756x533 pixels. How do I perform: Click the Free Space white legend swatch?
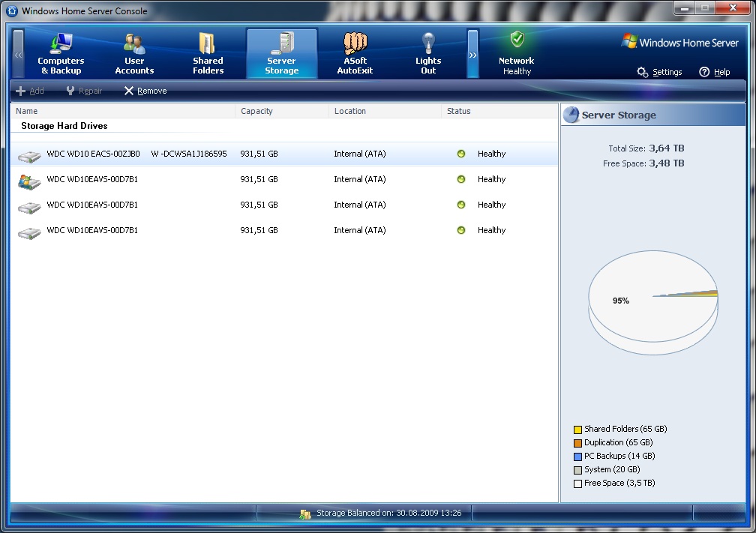(577, 484)
